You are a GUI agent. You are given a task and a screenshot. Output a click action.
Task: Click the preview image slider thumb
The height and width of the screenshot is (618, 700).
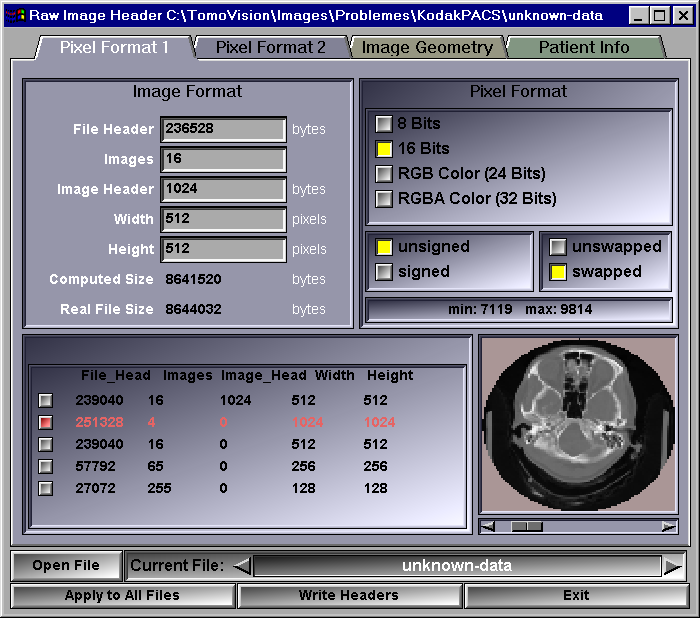(x=527, y=527)
